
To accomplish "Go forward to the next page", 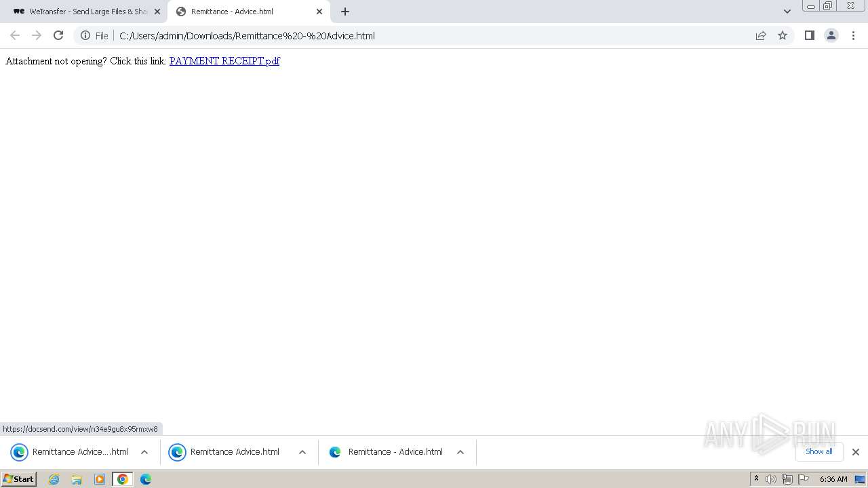I will (x=37, y=36).
